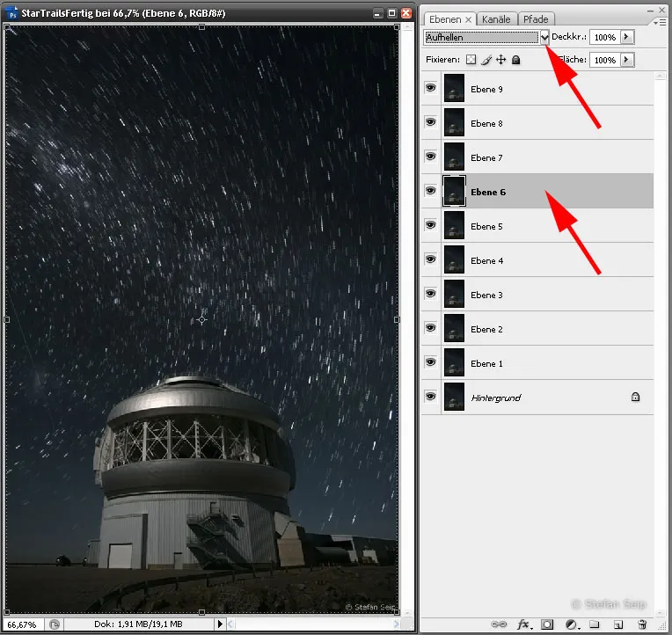Toggle visibility of Ebene 6

tap(430, 191)
